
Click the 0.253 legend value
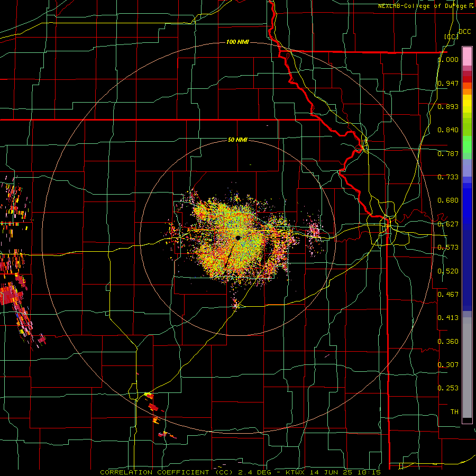pos(448,388)
